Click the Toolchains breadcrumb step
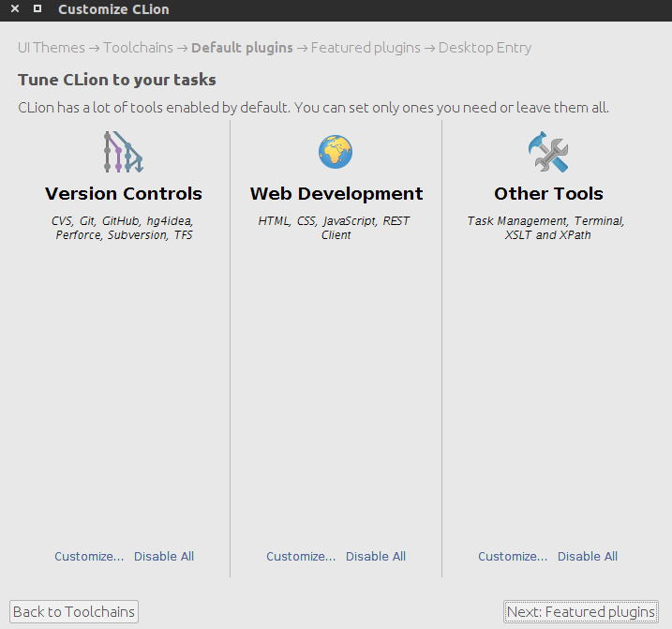The height and width of the screenshot is (629, 672). coord(138,48)
